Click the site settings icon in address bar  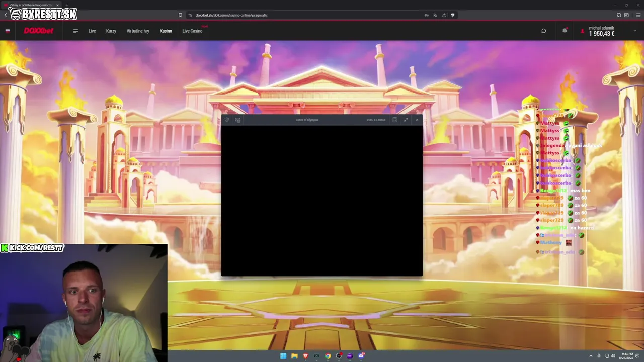[x=190, y=15]
